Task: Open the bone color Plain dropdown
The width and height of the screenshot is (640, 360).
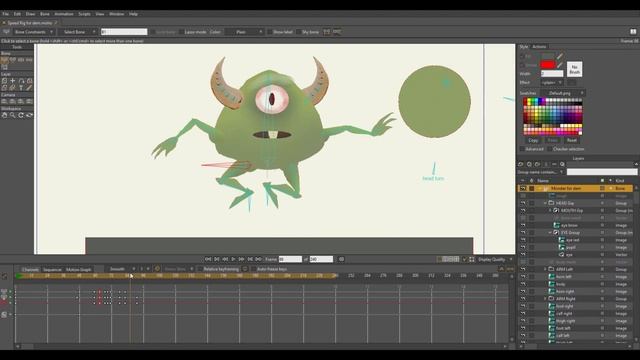Action: pyautogui.click(x=244, y=32)
